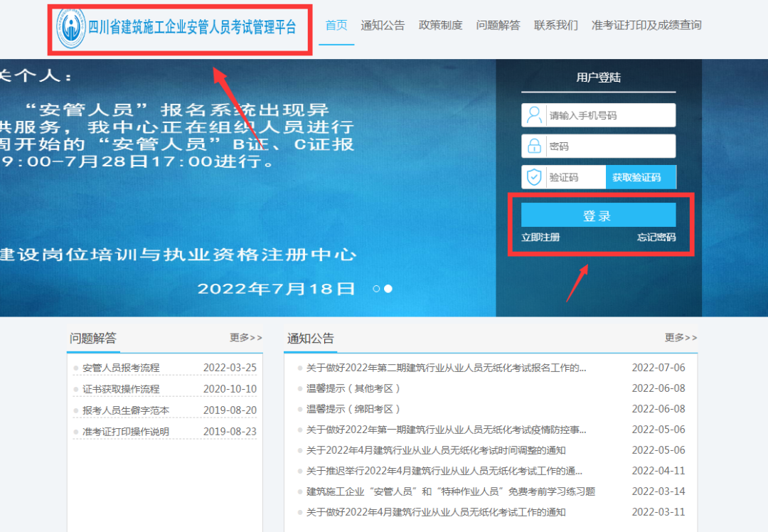Focus the 请输入手机号码 input field
Viewport: 768px width, 532px height.
609,115
